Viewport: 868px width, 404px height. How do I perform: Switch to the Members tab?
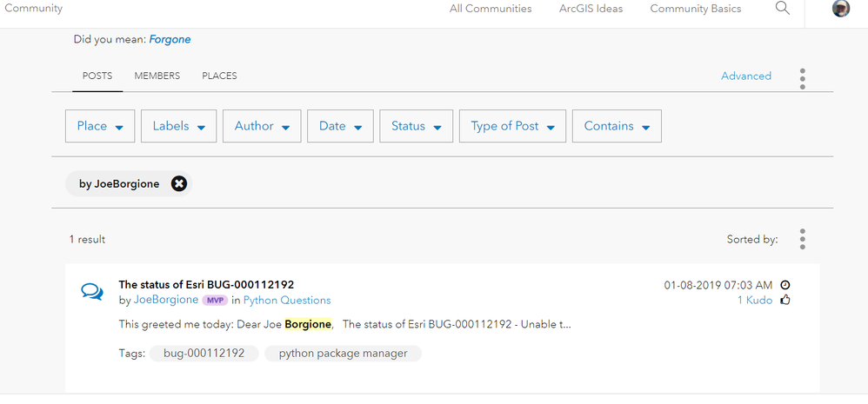(x=157, y=76)
